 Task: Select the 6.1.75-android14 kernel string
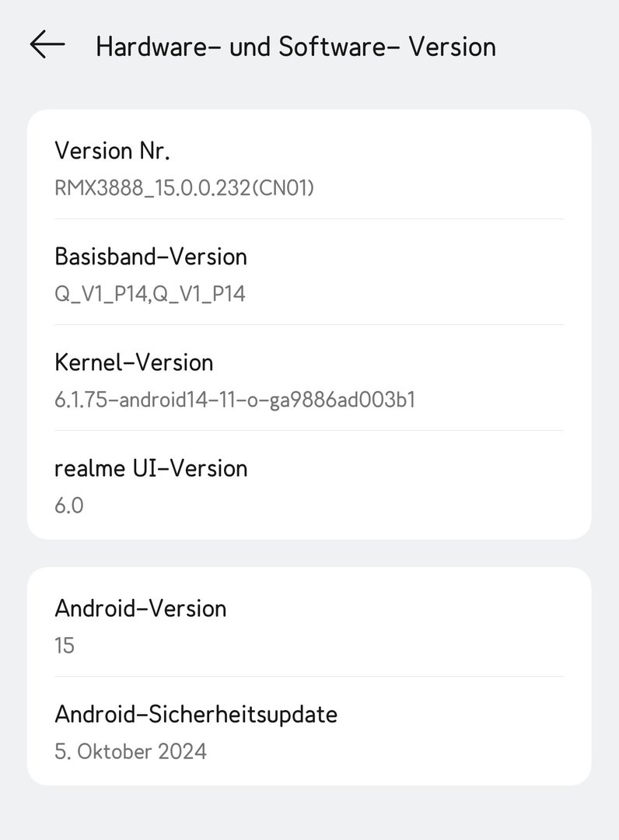(235, 399)
